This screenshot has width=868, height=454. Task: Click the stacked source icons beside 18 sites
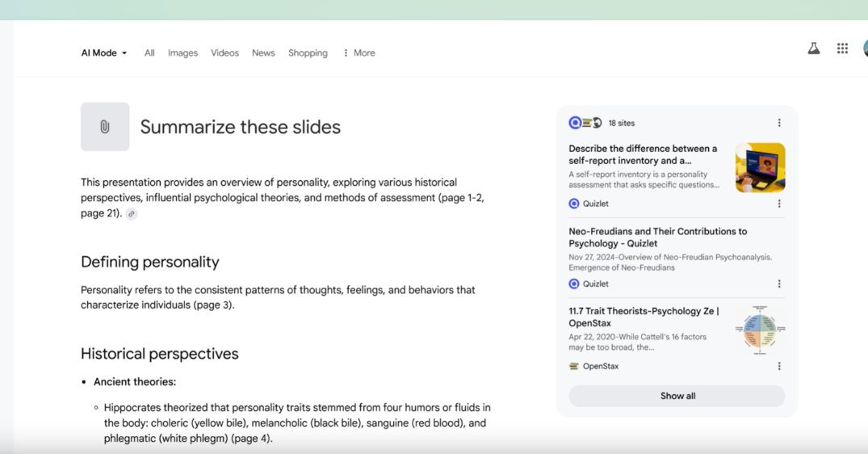coord(585,123)
